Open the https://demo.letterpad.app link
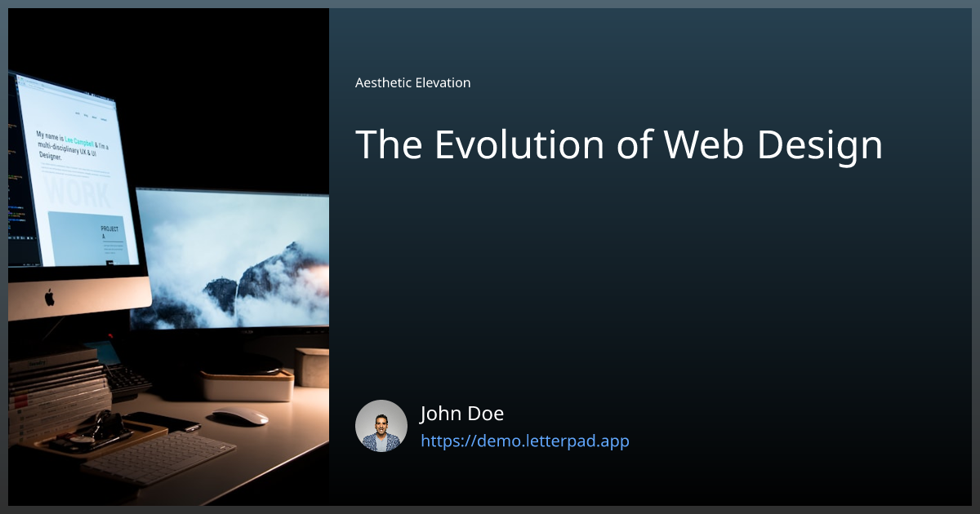The image size is (980, 514). coord(525,441)
